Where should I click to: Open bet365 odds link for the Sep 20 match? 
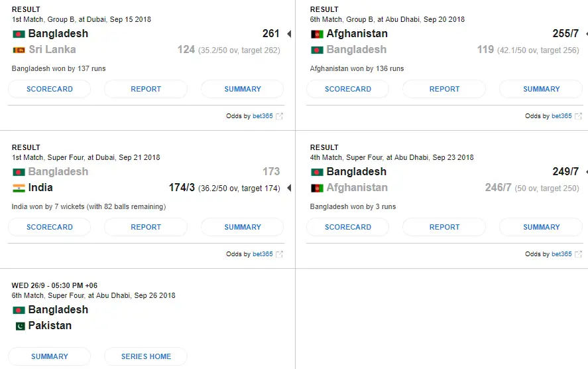coord(561,116)
